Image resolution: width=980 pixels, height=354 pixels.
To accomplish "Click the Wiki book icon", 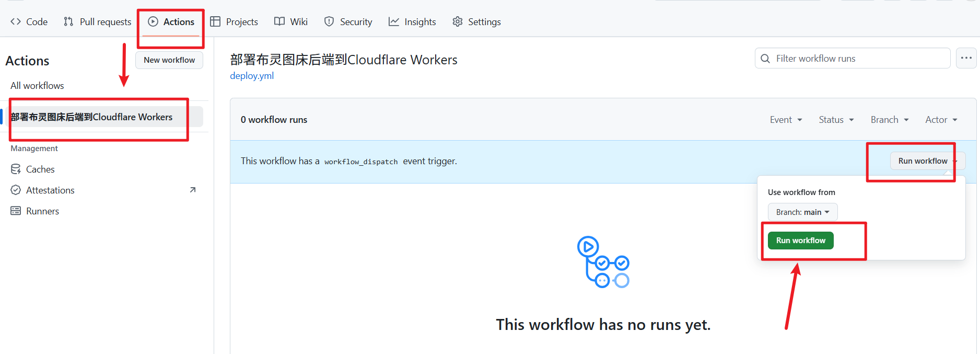I will tap(279, 21).
